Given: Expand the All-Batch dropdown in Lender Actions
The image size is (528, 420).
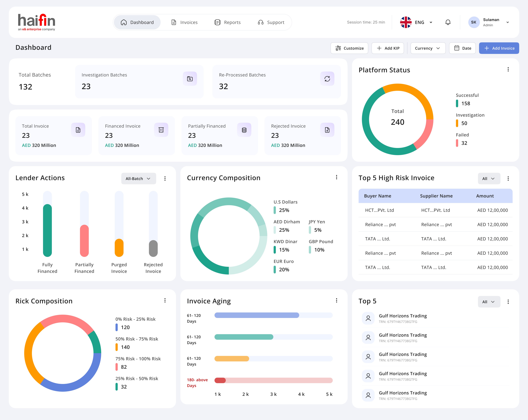Looking at the screenshot, I should click(x=138, y=179).
